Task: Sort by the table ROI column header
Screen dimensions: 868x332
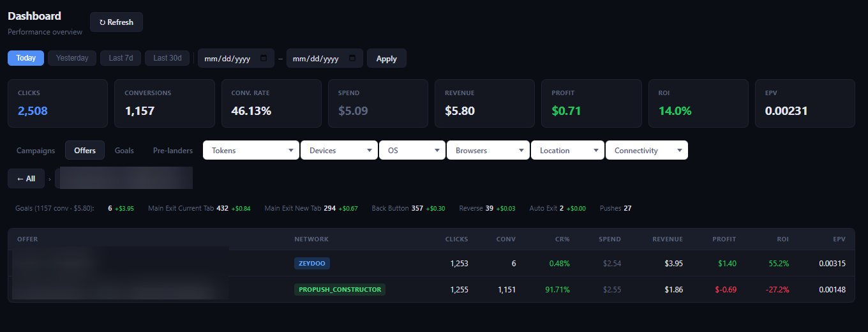Action: pos(783,239)
